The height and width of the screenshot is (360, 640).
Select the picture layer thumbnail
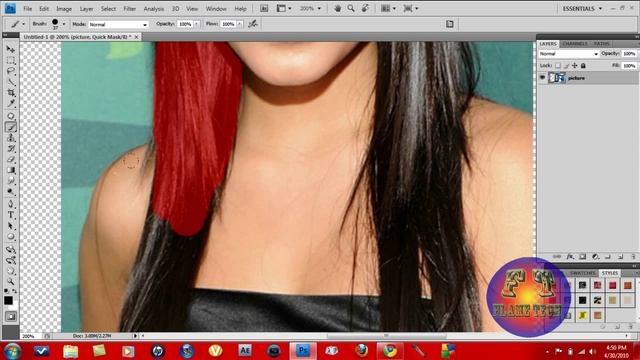pyautogui.click(x=557, y=78)
